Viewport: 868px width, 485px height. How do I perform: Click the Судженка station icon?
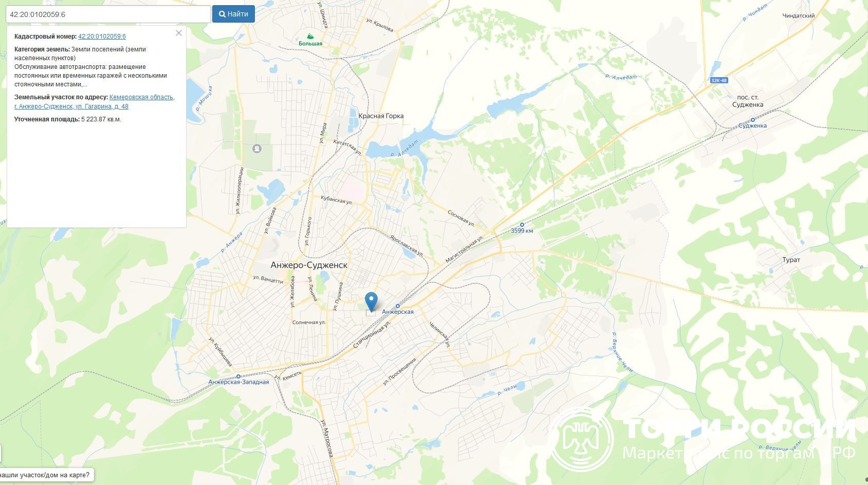pyautogui.click(x=753, y=120)
